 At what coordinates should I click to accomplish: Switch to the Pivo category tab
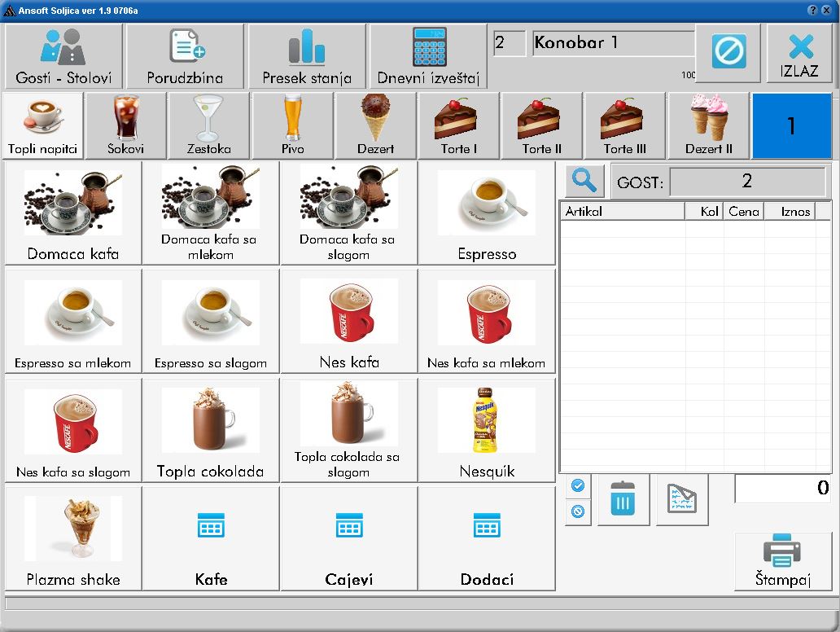click(292, 125)
